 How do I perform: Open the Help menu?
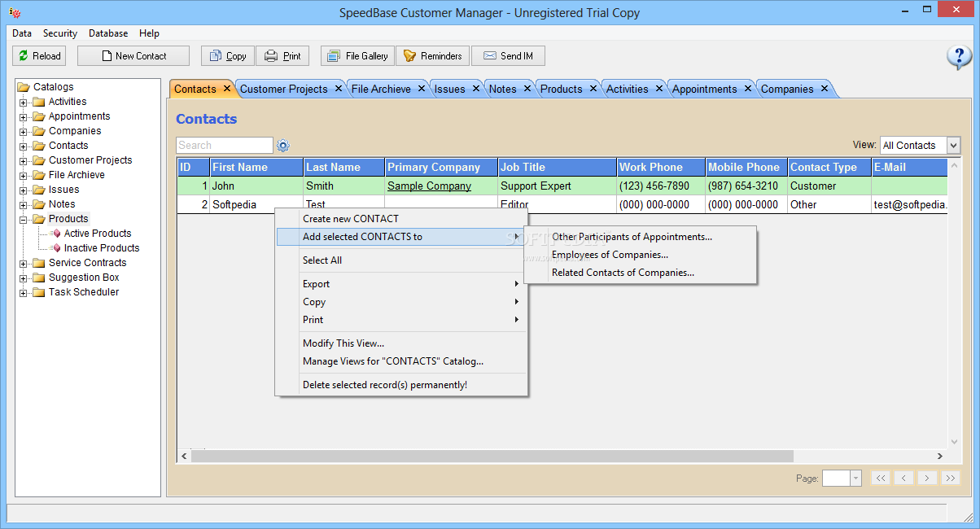pos(149,33)
